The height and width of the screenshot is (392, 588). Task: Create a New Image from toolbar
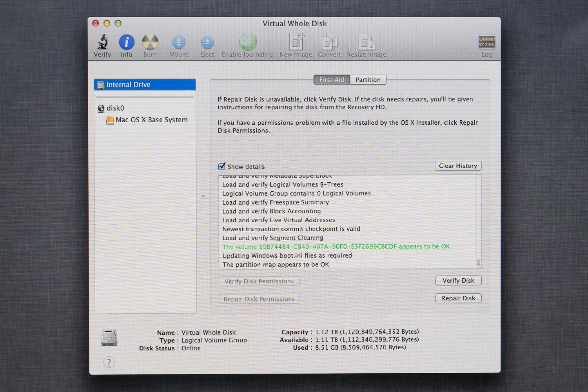[296, 42]
